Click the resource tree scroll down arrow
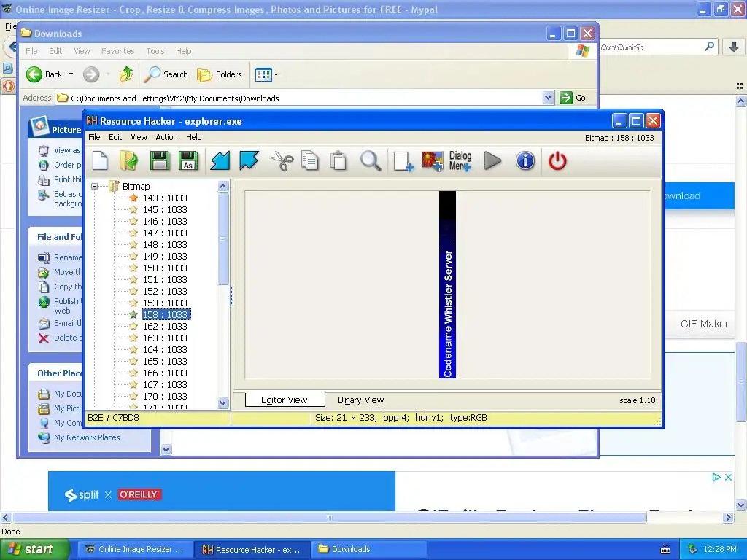The image size is (747, 560). click(x=222, y=402)
